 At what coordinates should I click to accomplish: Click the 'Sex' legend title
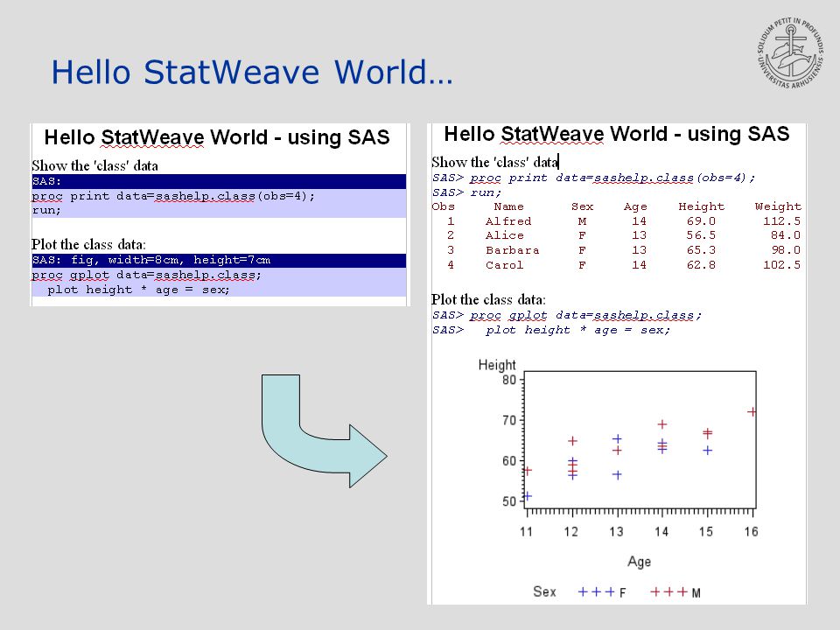point(544,591)
